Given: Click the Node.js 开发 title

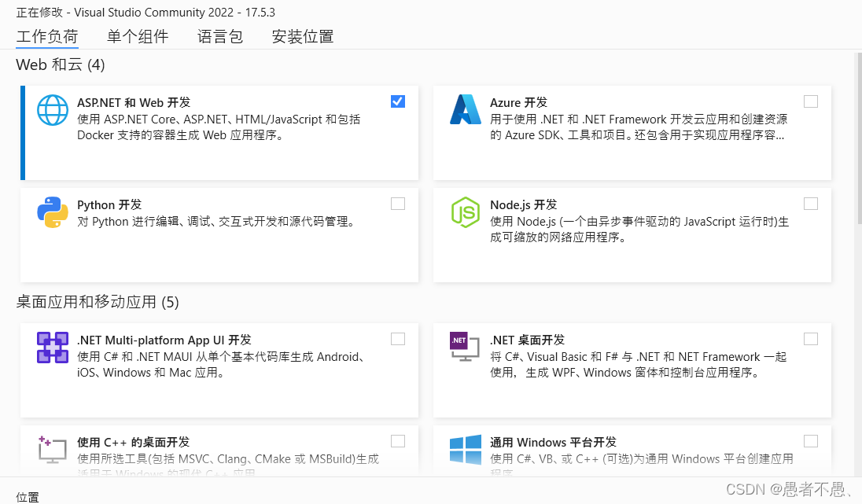Looking at the screenshot, I should [x=523, y=205].
